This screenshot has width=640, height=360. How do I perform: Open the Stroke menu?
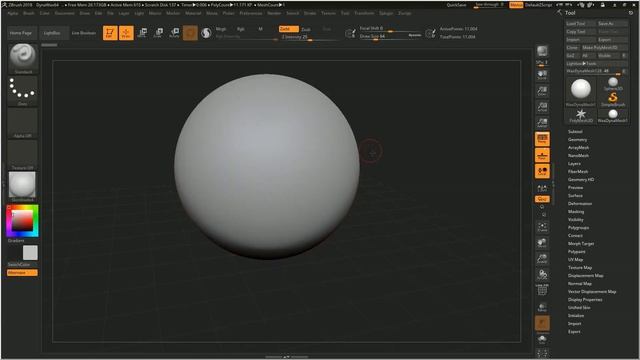point(310,13)
